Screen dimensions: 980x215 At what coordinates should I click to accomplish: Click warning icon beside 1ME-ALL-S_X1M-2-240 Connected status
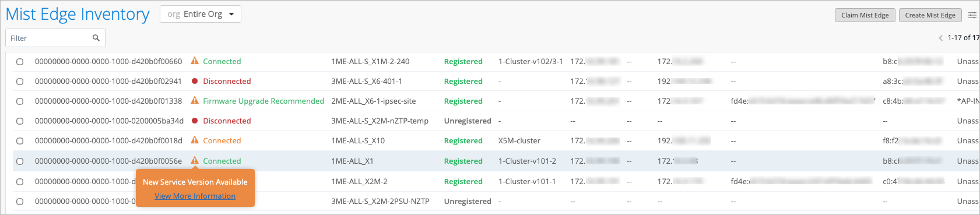click(x=195, y=61)
